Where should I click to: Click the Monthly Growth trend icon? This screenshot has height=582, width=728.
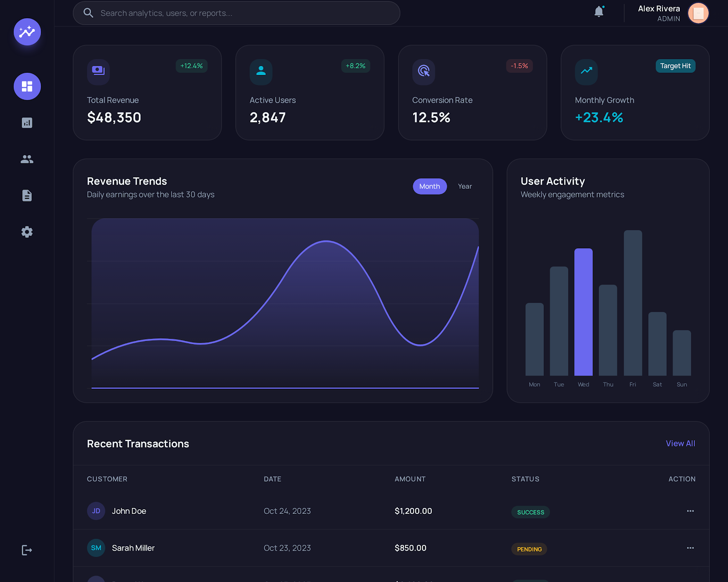(x=586, y=72)
